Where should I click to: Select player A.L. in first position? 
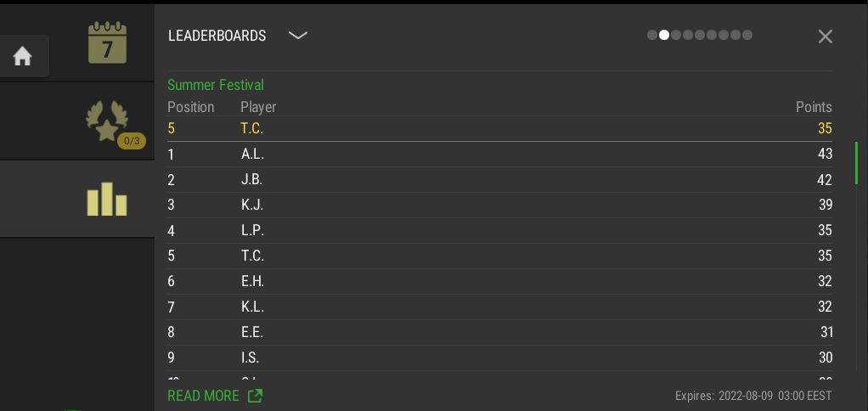(x=500, y=155)
